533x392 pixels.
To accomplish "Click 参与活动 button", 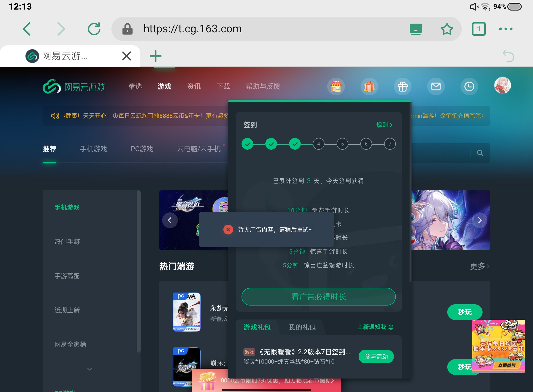I will pyautogui.click(x=376, y=356).
